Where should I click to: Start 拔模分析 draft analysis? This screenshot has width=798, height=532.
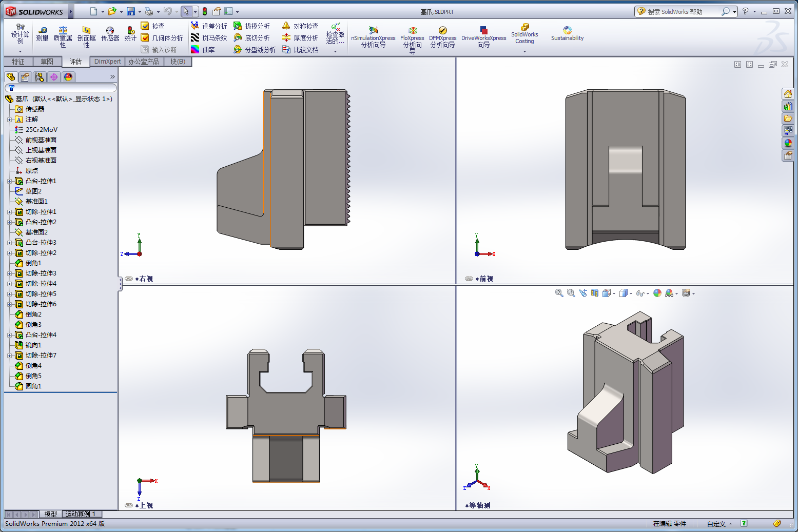pyautogui.click(x=251, y=26)
